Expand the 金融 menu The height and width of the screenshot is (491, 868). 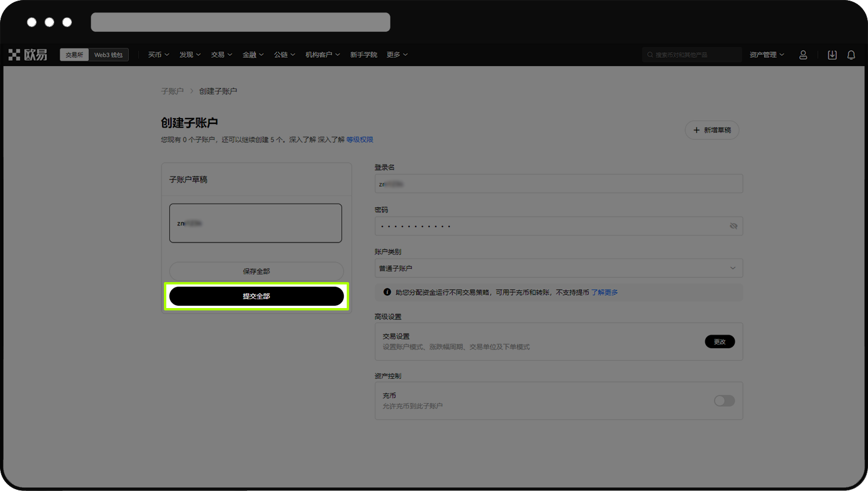[253, 55]
